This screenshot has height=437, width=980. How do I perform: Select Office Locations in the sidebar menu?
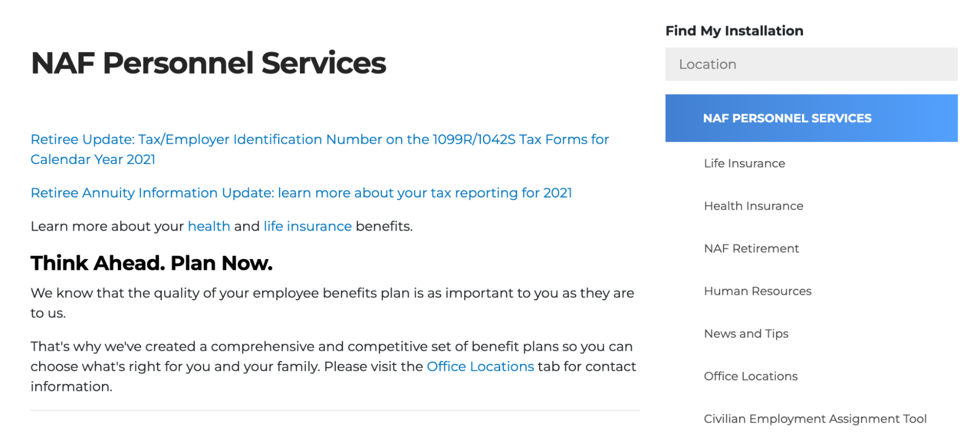751,376
